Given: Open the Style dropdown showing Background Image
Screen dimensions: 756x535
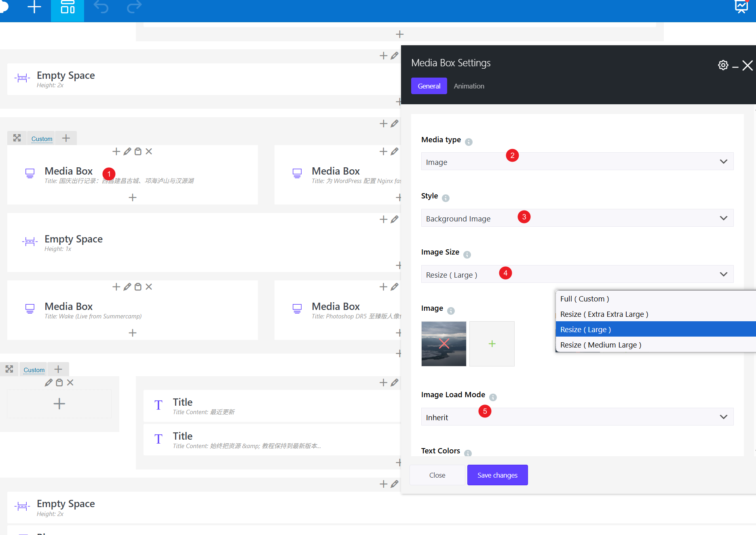Looking at the screenshot, I should pyautogui.click(x=577, y=218).
